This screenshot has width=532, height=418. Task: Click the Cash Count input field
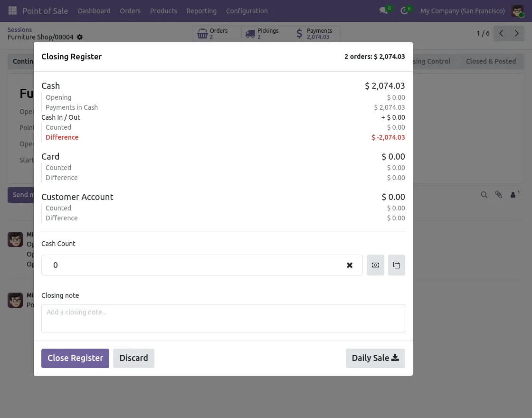(202, 265)
